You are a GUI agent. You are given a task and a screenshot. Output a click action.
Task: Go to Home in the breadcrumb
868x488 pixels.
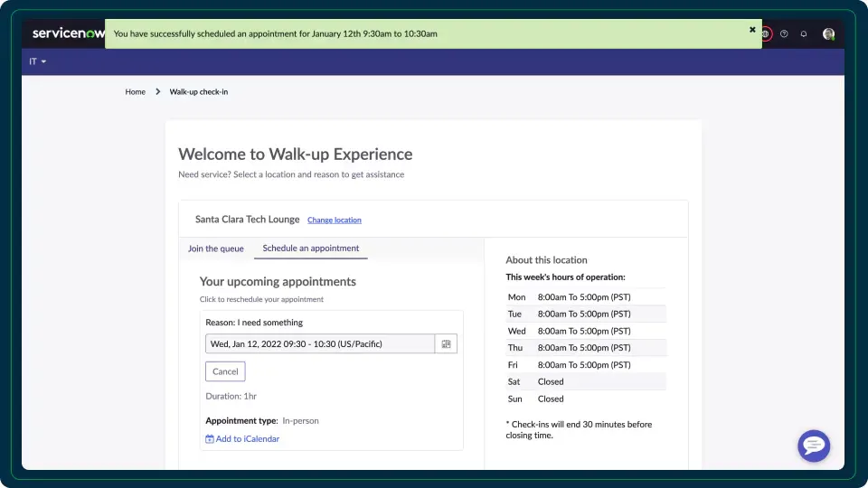pos(135,92)
